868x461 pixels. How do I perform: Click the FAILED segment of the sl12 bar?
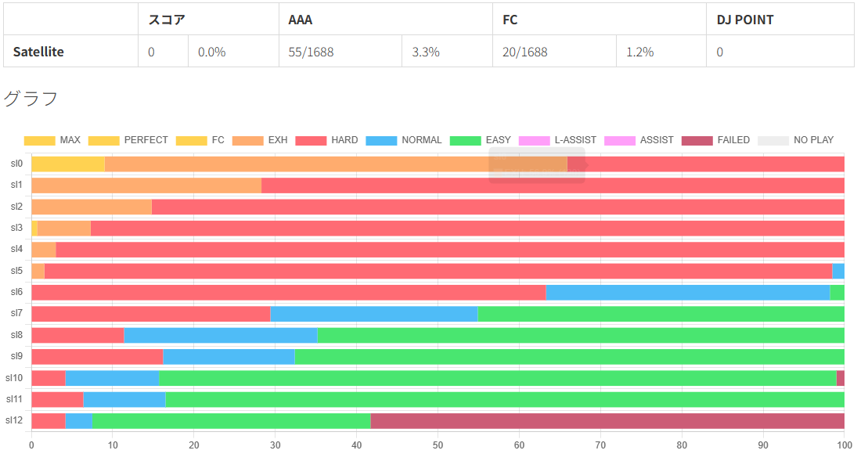607,420
